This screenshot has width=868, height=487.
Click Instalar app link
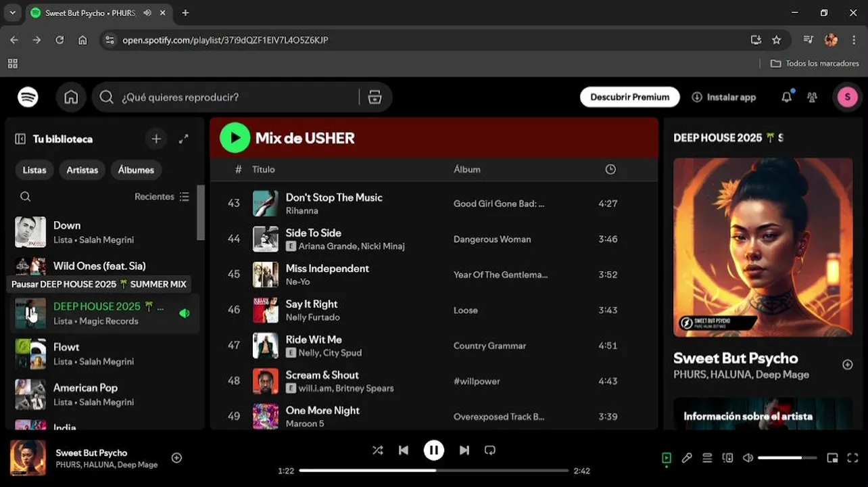point(724,97)
